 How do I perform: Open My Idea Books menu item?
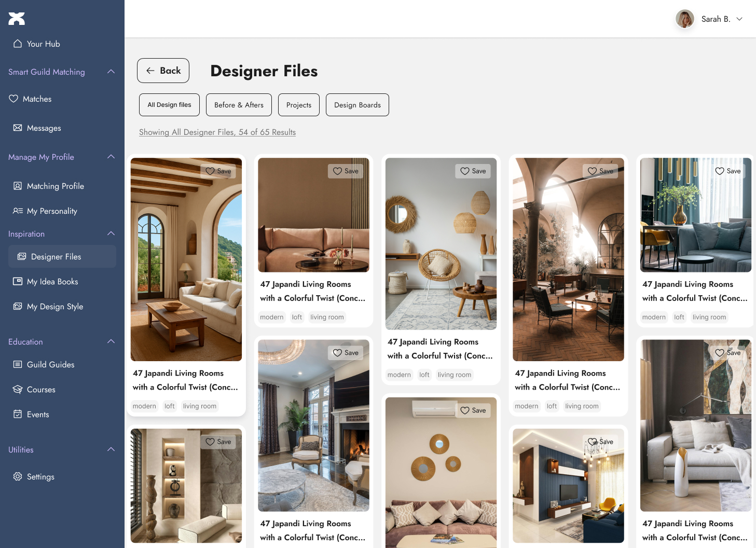62,281
